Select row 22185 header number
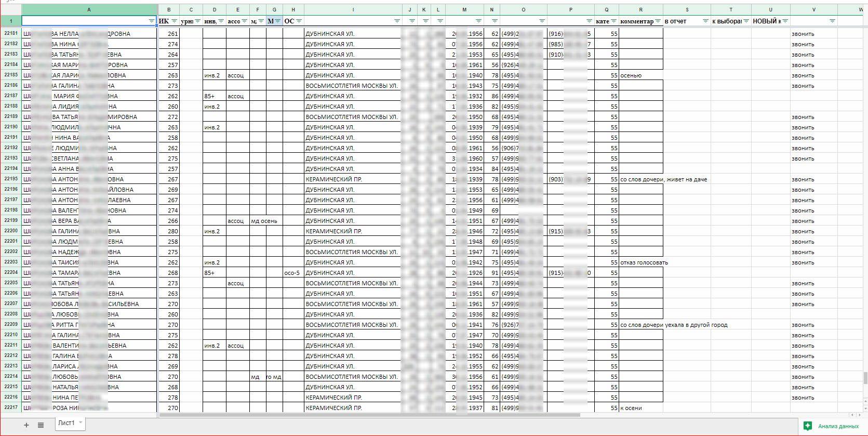 click(11, 75)
